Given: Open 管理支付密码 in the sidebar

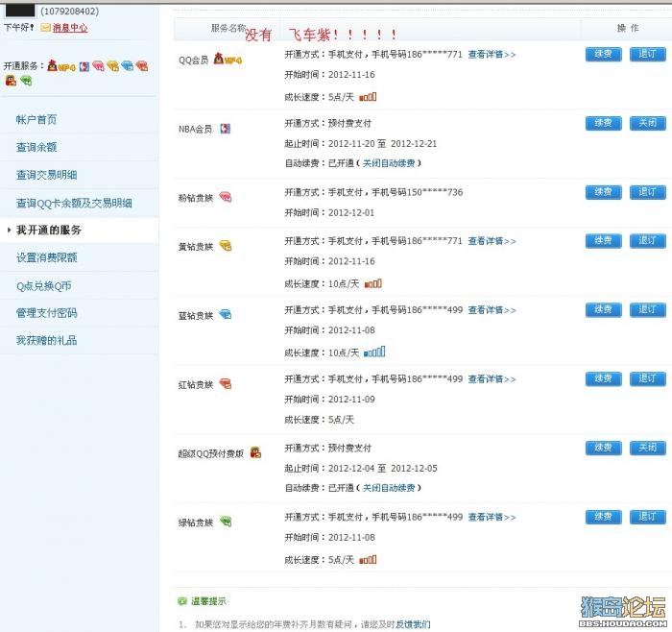Looking at the screenshot, I should pos(47,313).
